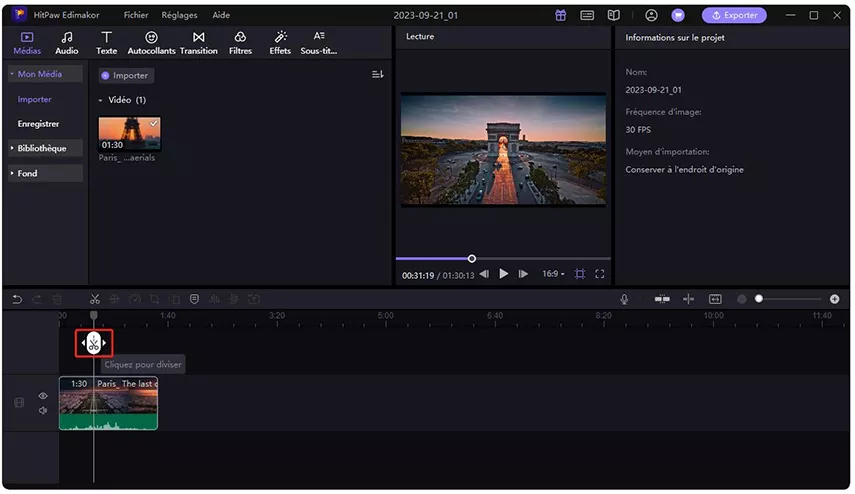Open the Effets tab
This screenshot has width=855, height=494.
(280, 43)
